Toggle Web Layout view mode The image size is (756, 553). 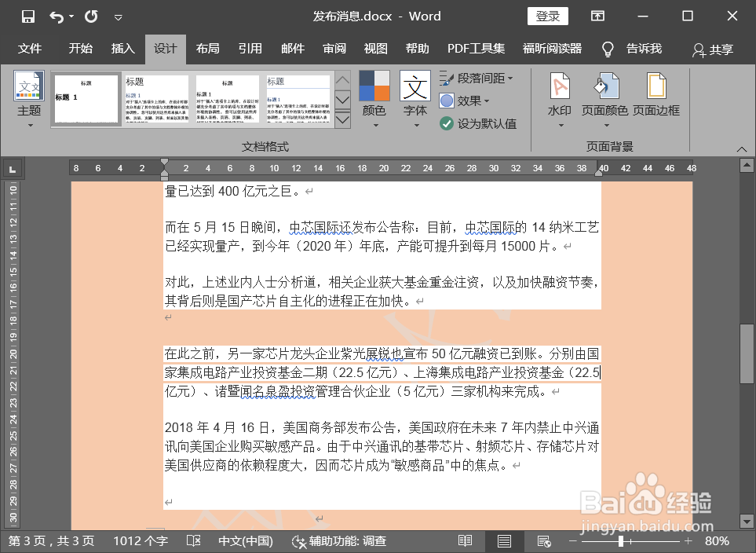[x=544, y=541]
